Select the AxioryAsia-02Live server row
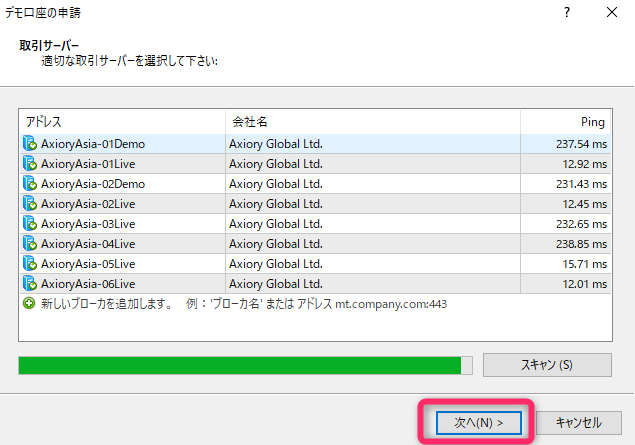The image size is (635, 445). [315, 204]
